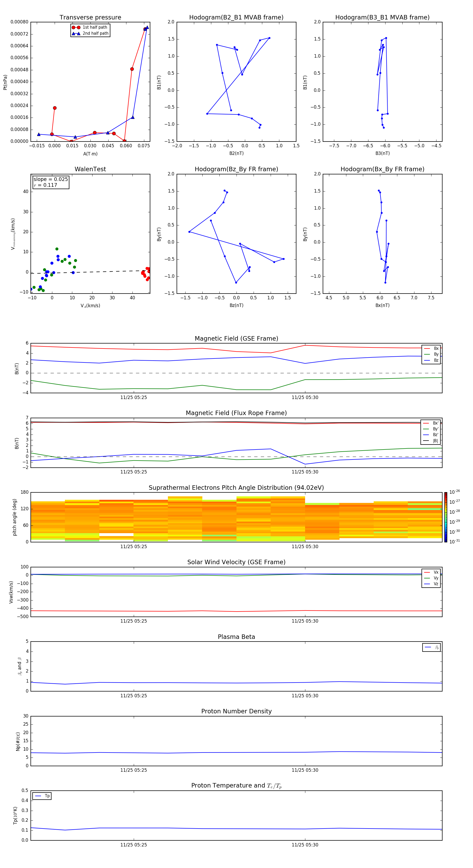Image resolution: width=473 pixels, height=868 pixels.
Task: Click the Pt(nPa) y-axis label
Action: pos(5,82)
